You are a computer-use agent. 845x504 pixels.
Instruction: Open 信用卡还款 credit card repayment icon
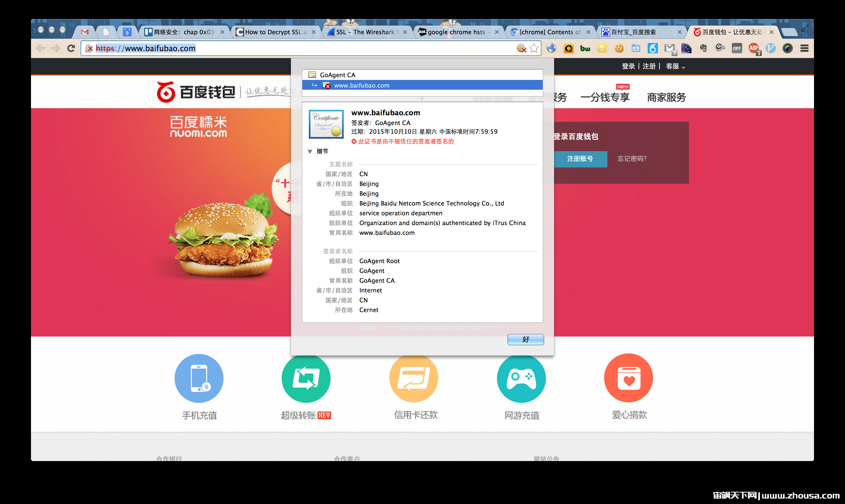(x=414, y=378)
